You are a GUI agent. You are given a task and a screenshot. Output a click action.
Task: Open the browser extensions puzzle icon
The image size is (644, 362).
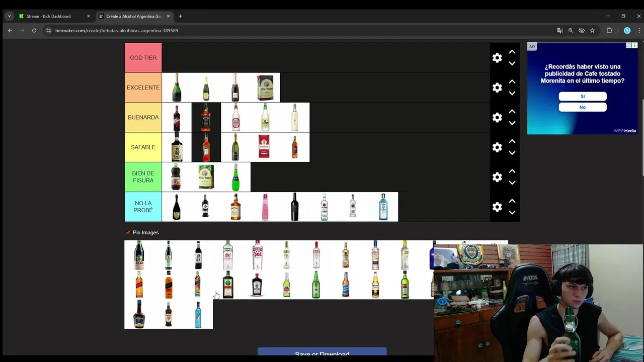point(609,31)
